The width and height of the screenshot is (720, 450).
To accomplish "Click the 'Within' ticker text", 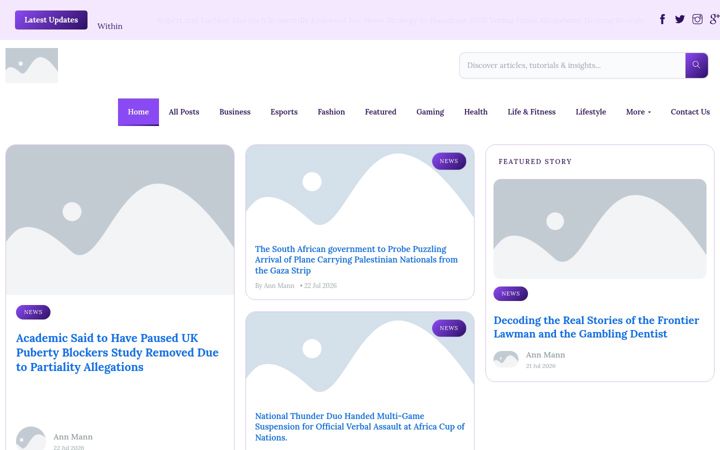I will 110,26.
